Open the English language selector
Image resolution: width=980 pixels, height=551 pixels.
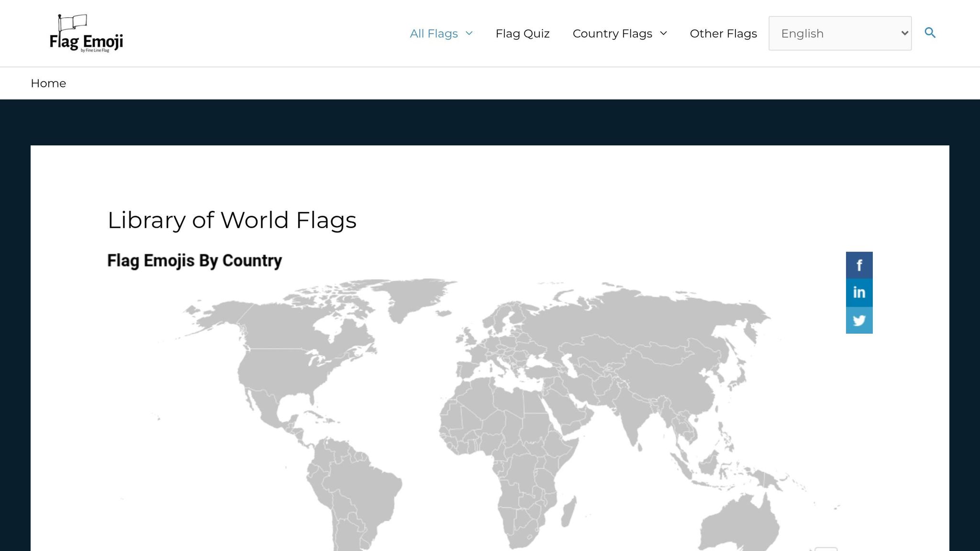point(840,33)
